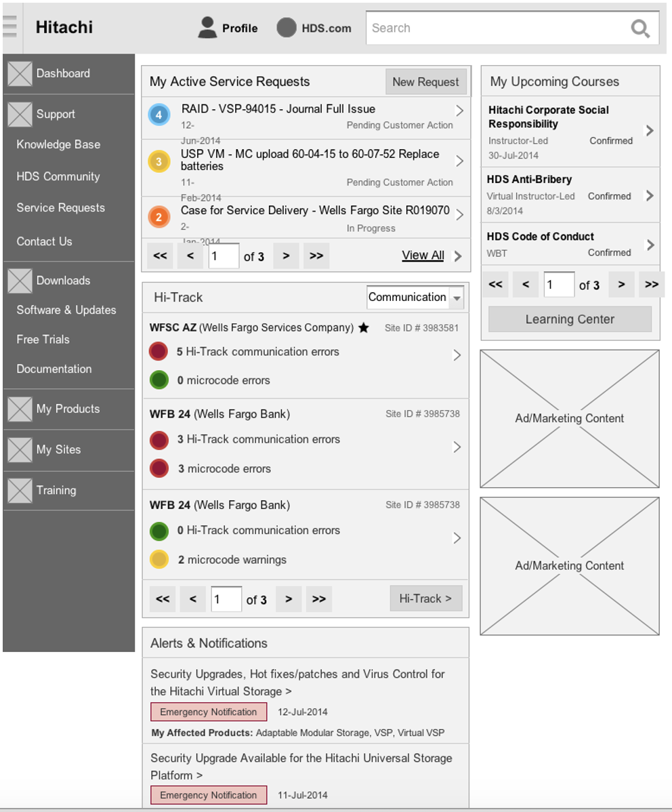Click the HDS.com circle icon
The image size is (672, 812).
[287, 28]
